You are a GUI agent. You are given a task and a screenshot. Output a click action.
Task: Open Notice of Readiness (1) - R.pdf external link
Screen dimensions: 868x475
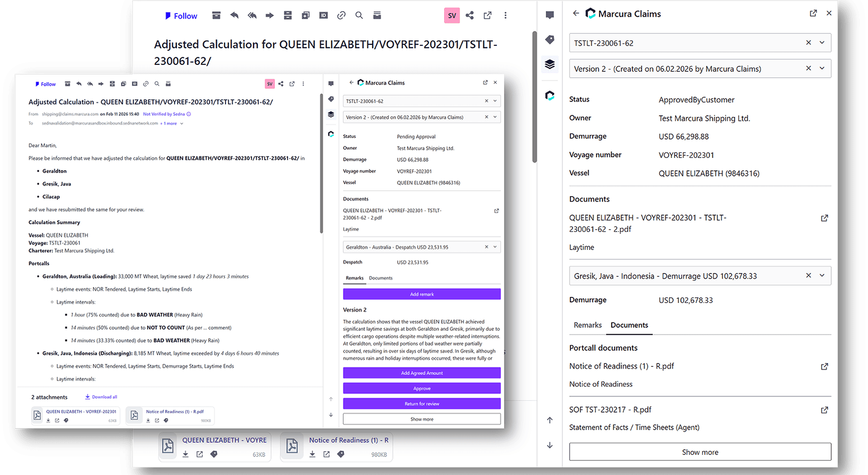pos(824,367)
